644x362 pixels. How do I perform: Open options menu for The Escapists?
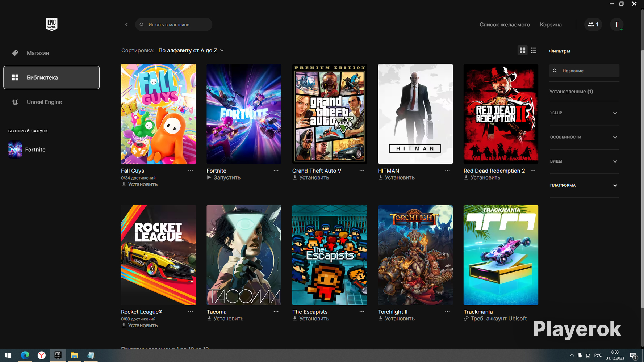[x=362, y=312]
